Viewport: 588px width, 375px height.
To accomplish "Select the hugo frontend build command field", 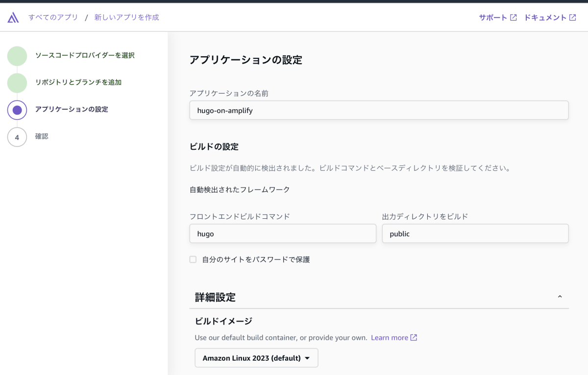I will [283, 234].
